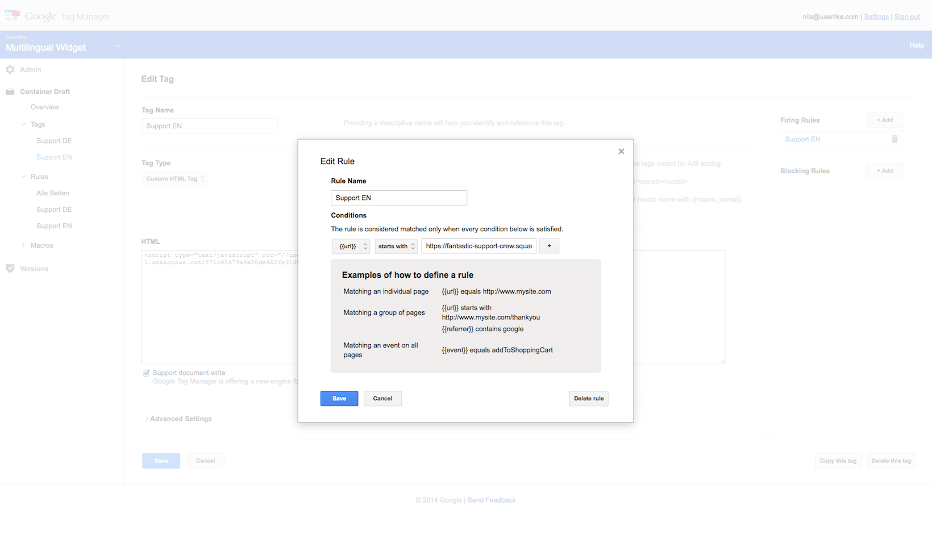Screen dimensions: 932x560
Task: Expand the Macros tree section
Action: [x=23, y=245]
